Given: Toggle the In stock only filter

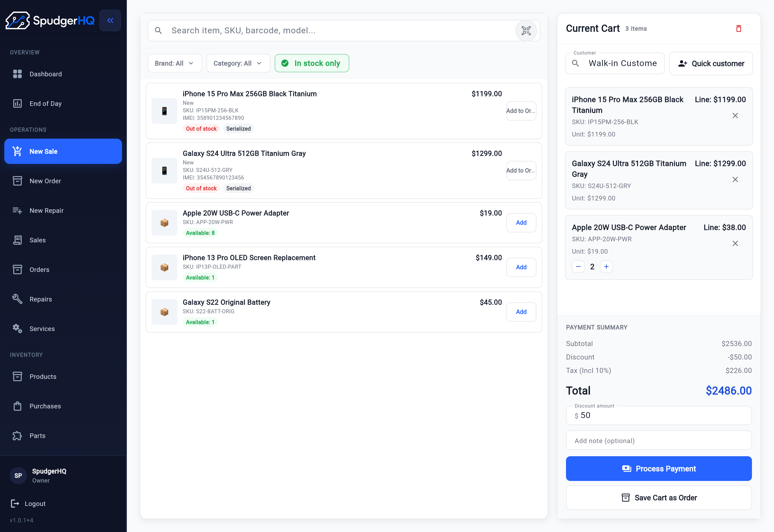Looking at the screenshot, I should pos(312,63).
